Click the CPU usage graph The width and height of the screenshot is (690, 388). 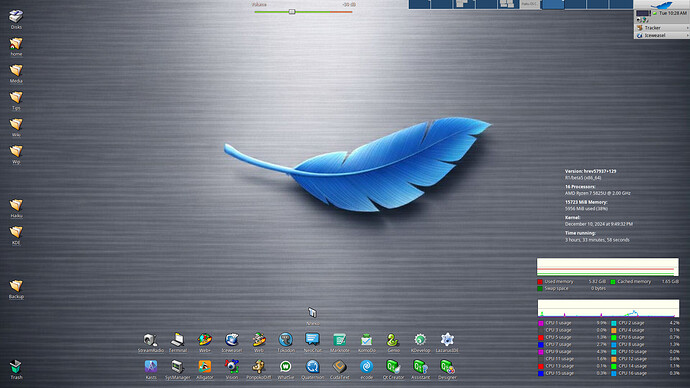[x=608, y=308]
